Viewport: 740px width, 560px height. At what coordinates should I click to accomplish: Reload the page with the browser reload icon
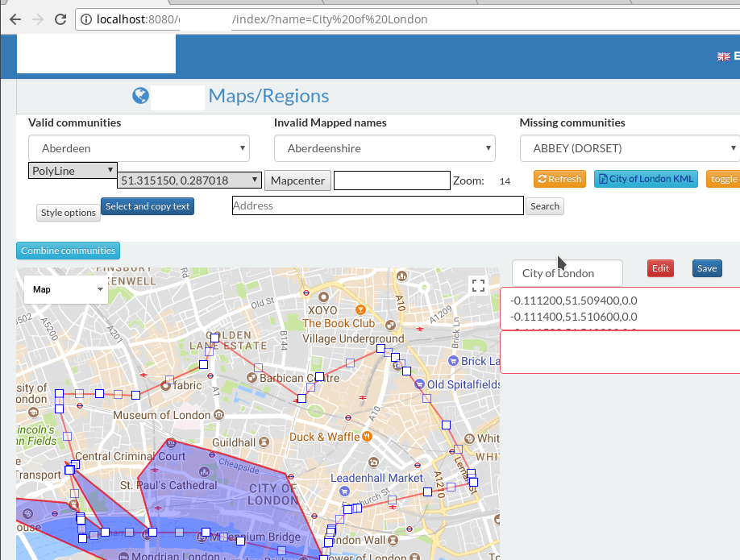coord(60,19)
